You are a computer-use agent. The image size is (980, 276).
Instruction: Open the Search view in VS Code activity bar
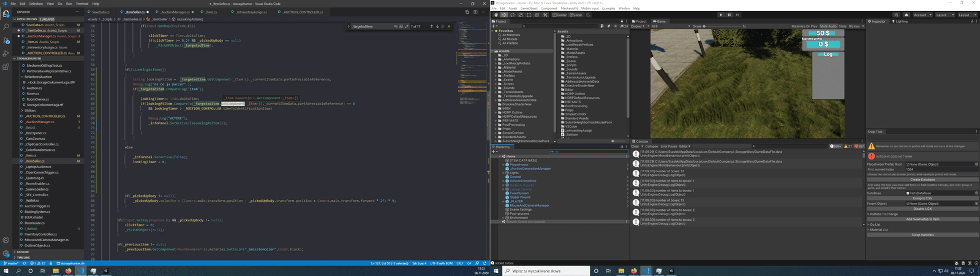click(6, 26)
